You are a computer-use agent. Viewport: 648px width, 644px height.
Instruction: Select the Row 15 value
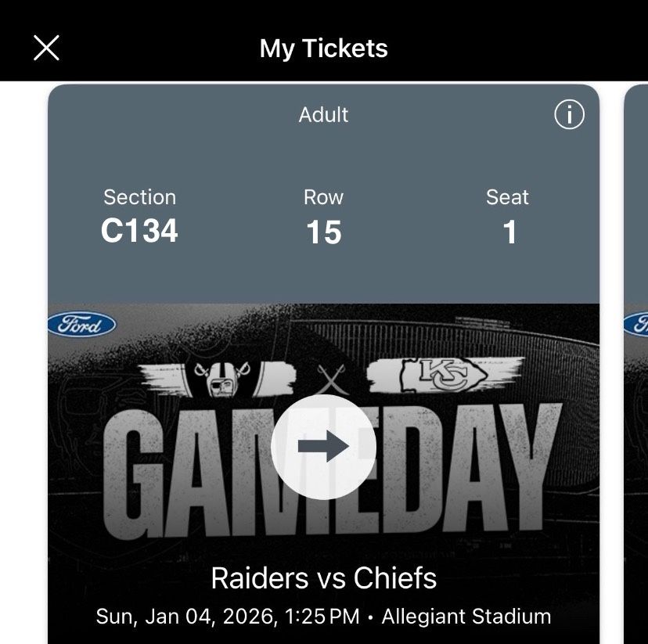323,232
